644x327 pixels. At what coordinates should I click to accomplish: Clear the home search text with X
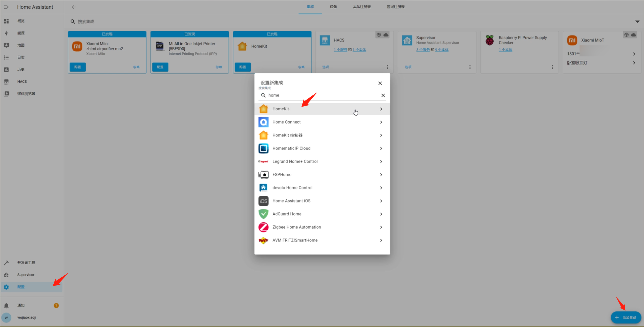point(383,95)
